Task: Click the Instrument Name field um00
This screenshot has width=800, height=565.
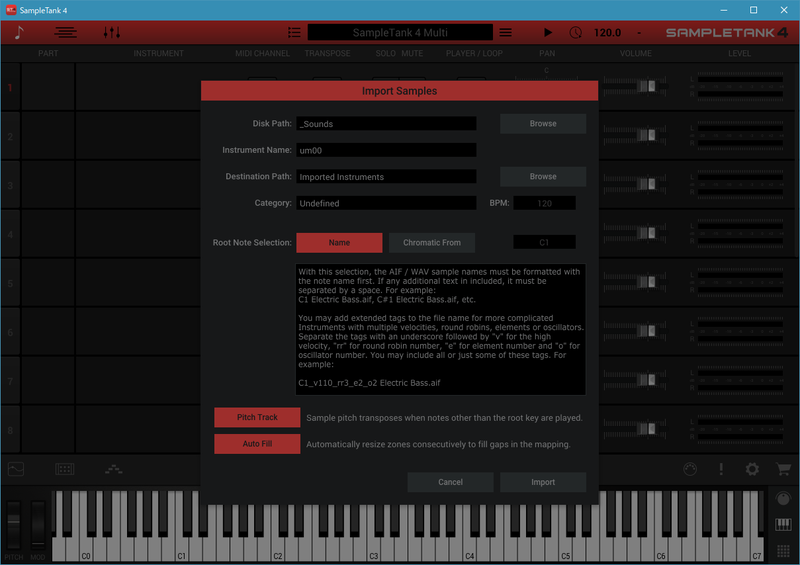Action: click(x=386, y=150)
